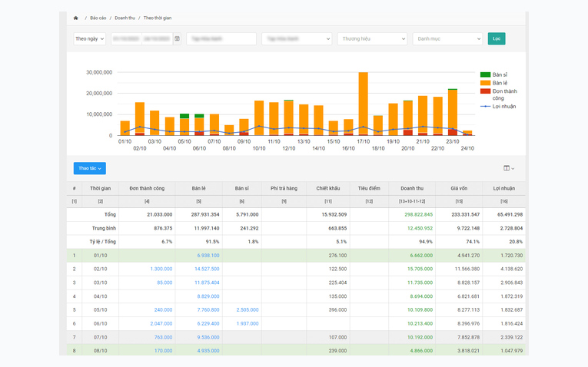Screen dimensions: 588x367
Task: Sort by Giá vốn column header
Action: (459, 188)
